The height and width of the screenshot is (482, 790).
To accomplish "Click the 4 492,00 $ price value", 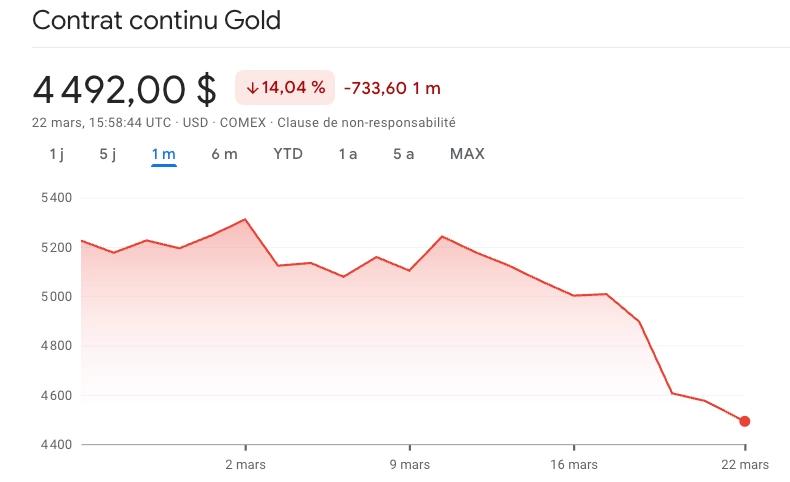I will tap(125, 90).
